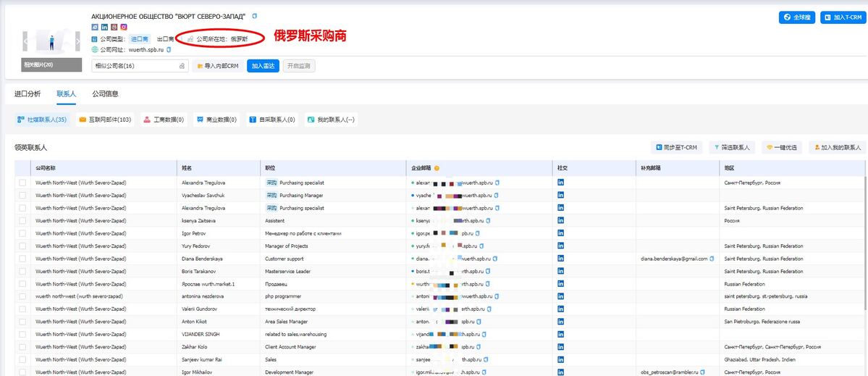
Task: Show previous company image
Action: 25,41
